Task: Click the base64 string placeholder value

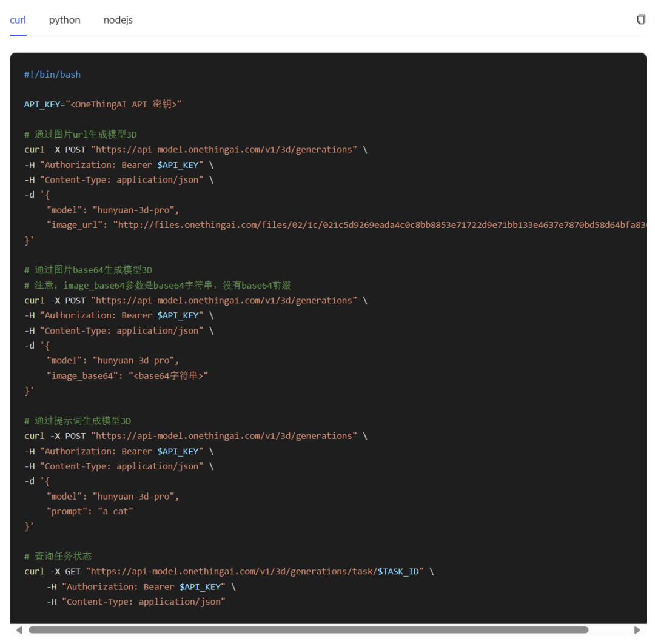Action: point(168,375)
